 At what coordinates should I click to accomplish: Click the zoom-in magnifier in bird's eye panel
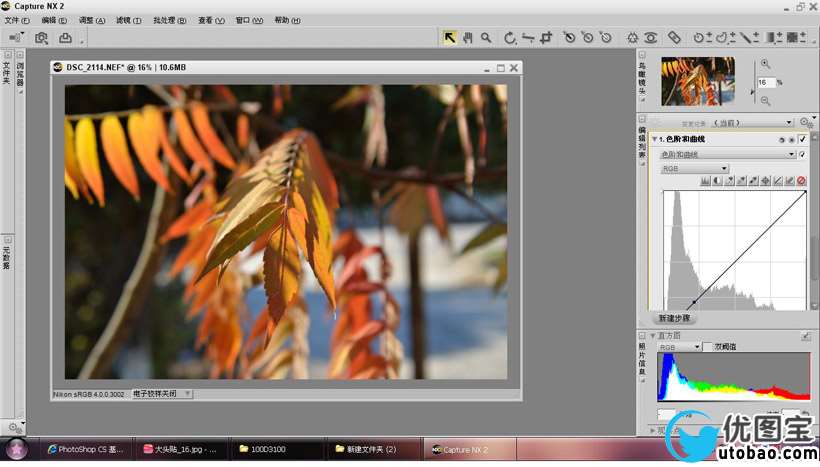pos(765,63)
